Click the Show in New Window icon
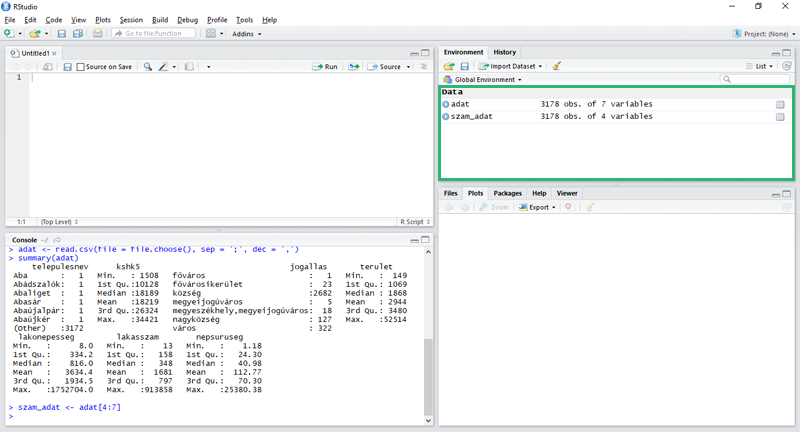This screenshot has height=432, width=800. [x=47, y=67]
